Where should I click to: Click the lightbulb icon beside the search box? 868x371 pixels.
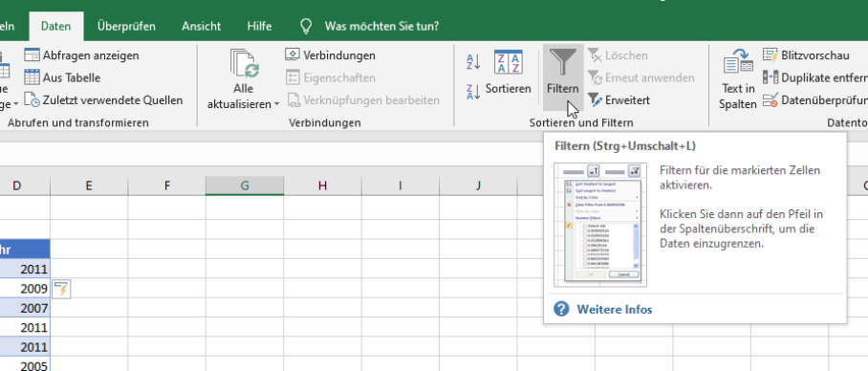click(x=305, y=26)
